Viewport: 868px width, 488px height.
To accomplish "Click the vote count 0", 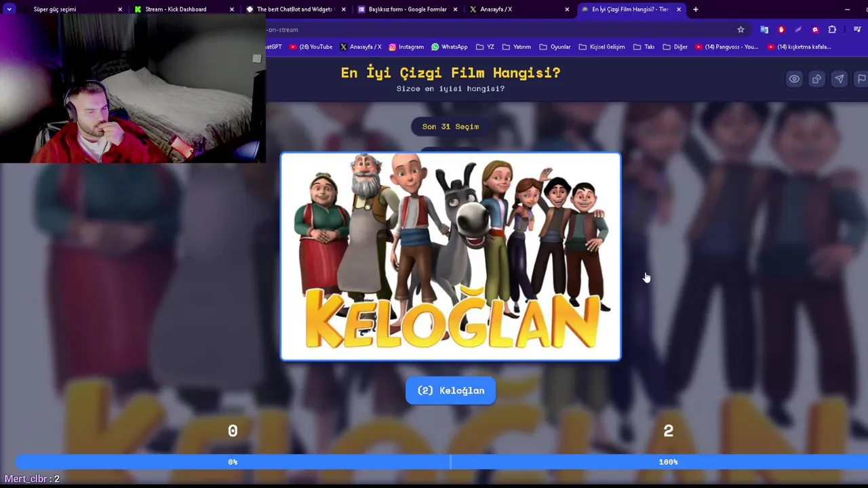I will (x=233, y=431).
